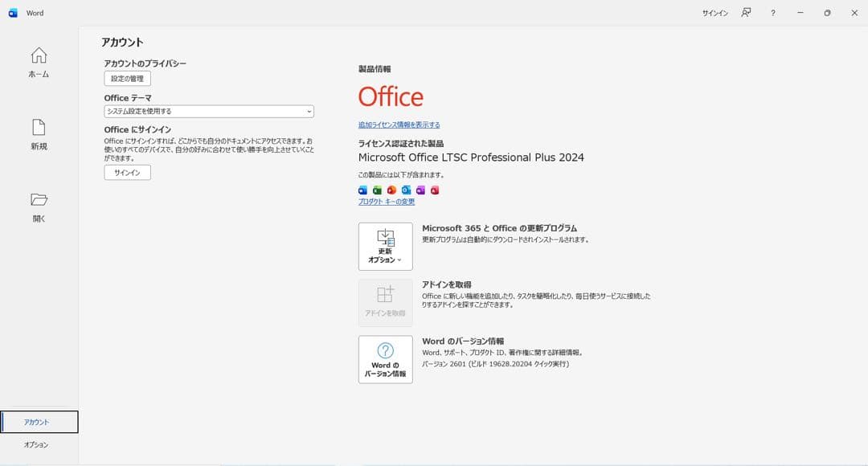The image size is (868, 466).
Task: Expand the 更新オプション dropdown button
Action: point(385,247)
